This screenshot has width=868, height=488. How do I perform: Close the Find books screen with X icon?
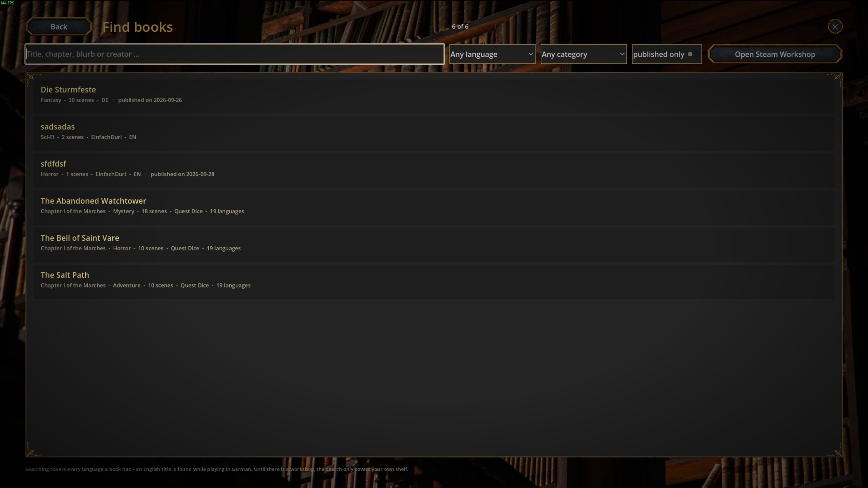tap(835, 27)
